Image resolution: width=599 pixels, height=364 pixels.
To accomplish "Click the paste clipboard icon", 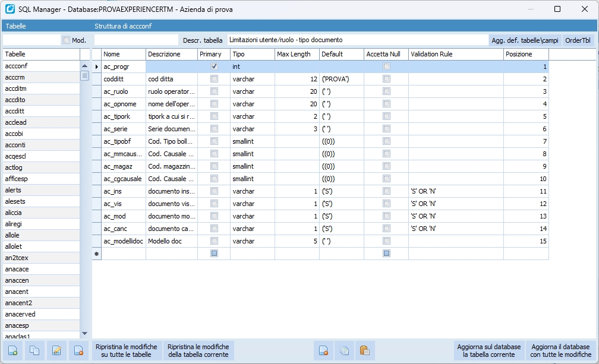I will point(365,350).
